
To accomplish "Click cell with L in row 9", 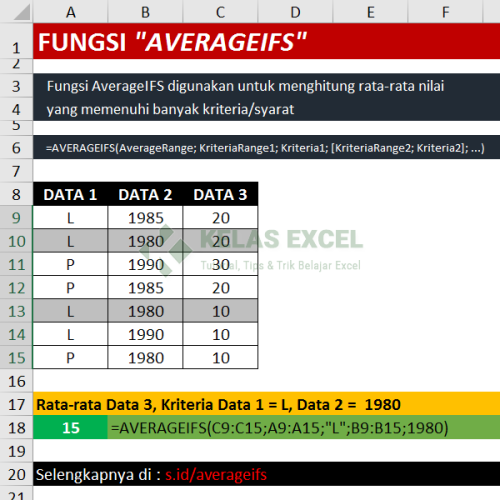I will [70, 217].
